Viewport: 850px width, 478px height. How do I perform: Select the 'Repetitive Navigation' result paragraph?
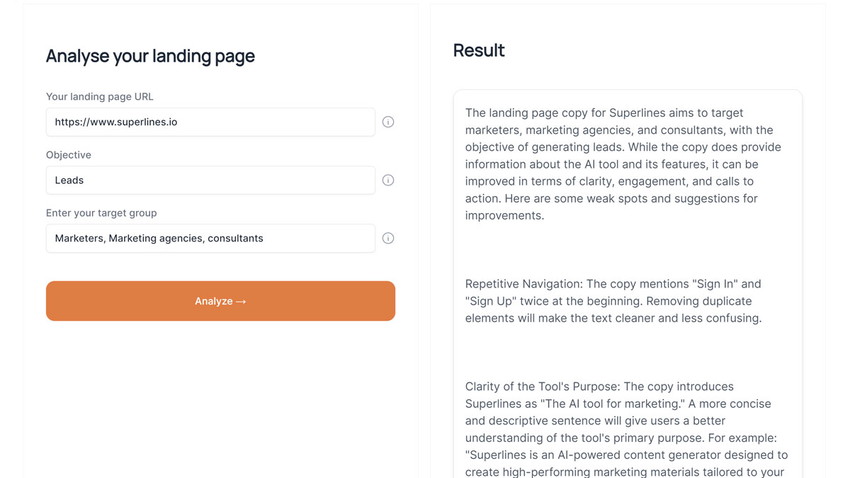613,301
